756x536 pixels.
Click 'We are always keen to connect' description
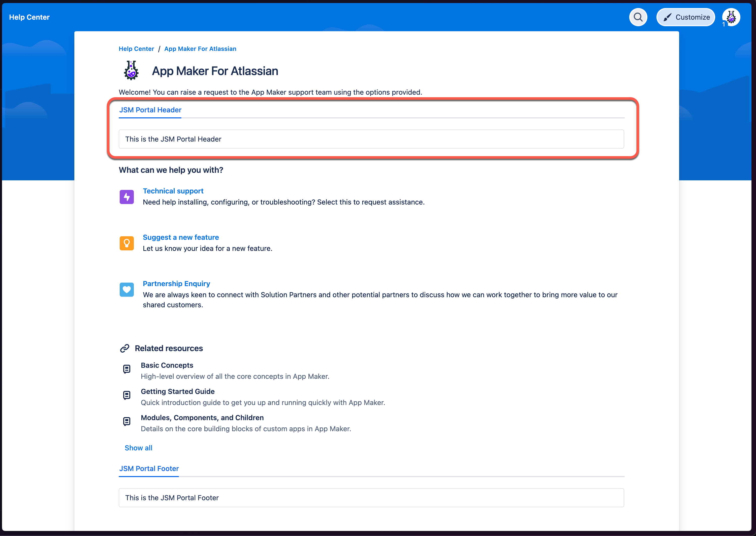380,300
